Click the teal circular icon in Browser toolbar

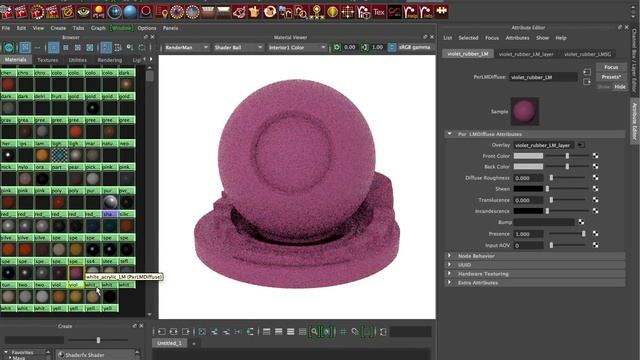(x=9, y=48)
